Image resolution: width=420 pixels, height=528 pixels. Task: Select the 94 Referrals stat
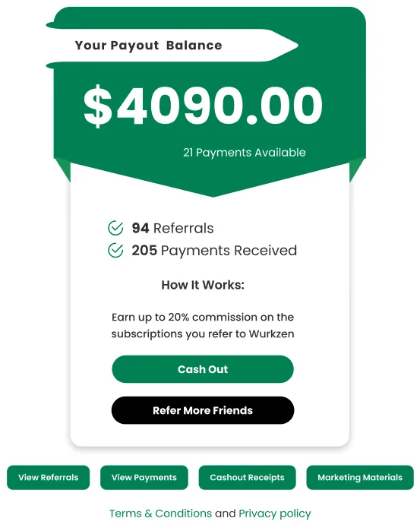pyautogui.click(x=172, y=228)
